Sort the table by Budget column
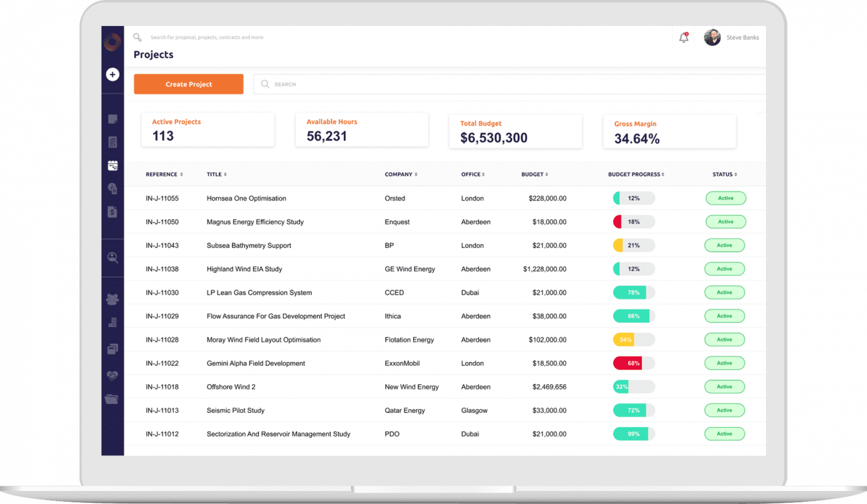Image resolution: width=867 pixels, height=504 pixels. click(535, 174)
